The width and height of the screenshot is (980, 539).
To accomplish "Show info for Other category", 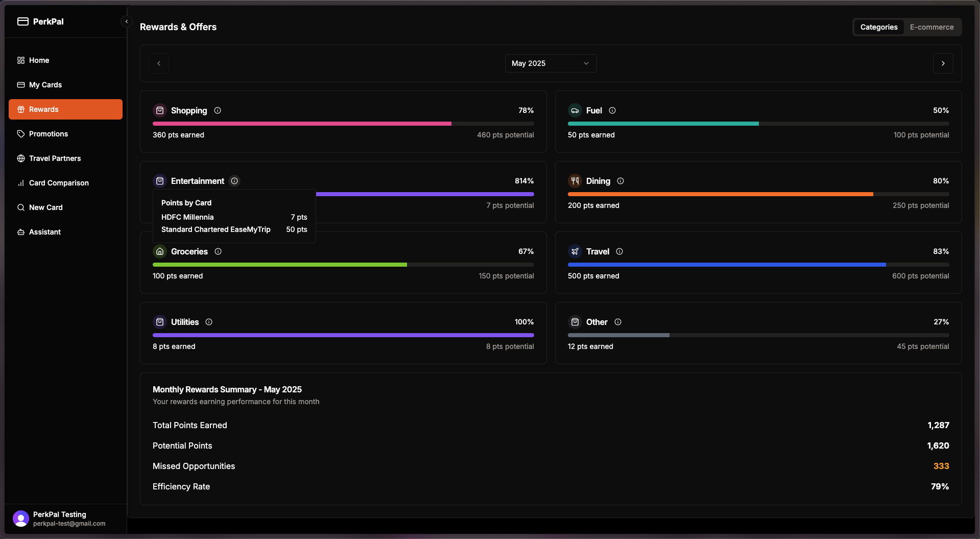I will coord(618,322).
